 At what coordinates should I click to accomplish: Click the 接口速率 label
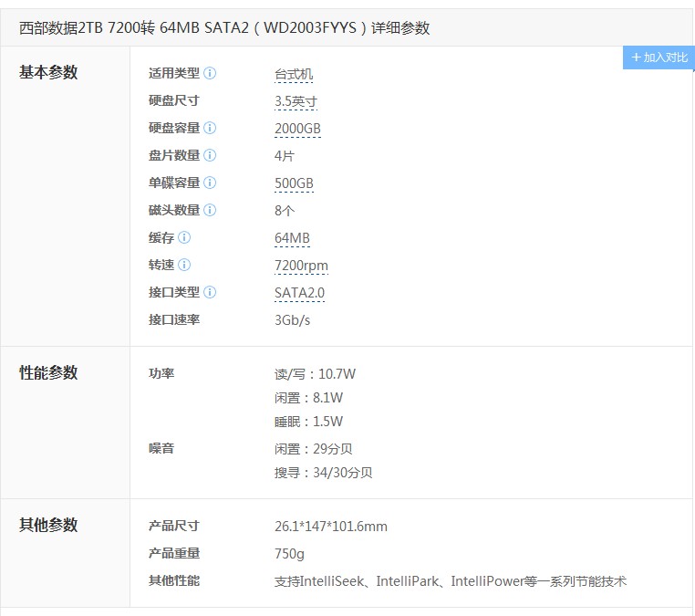173,319
